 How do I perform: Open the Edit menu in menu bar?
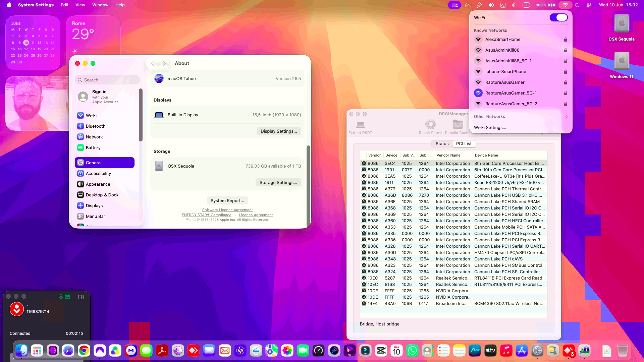[64, 5]
